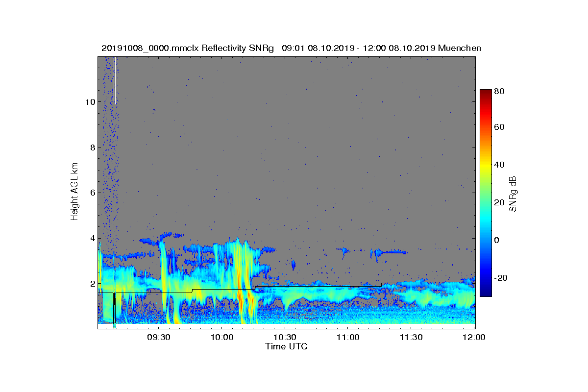Click the 'Time UTC' axis label
588x392 pixels.
pos(287,346)
